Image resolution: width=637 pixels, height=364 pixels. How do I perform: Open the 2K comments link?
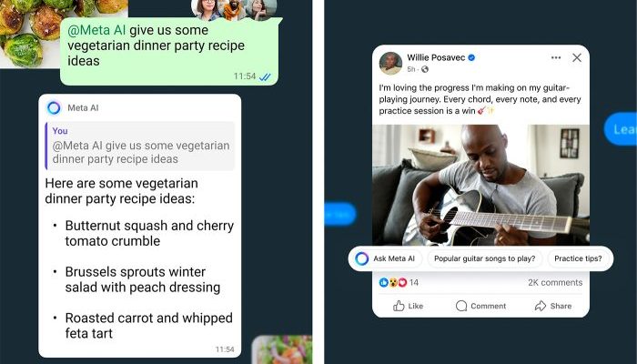pyautogui.click(x=555, y=282)
